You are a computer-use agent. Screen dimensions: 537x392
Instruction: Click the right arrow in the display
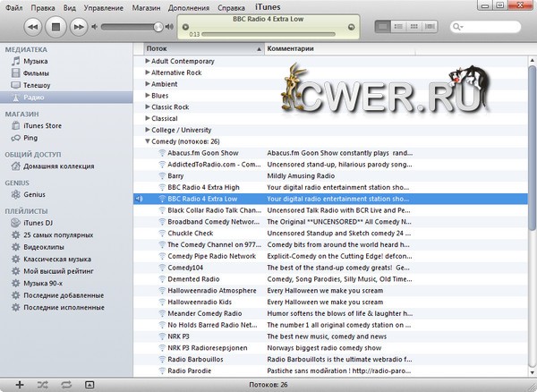(x=351, y=27)
